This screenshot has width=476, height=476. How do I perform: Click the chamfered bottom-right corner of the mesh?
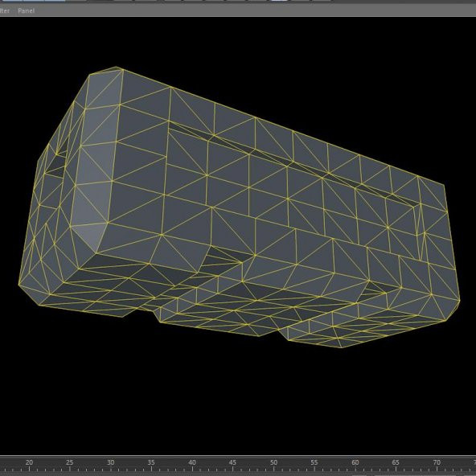coord(453,310)
